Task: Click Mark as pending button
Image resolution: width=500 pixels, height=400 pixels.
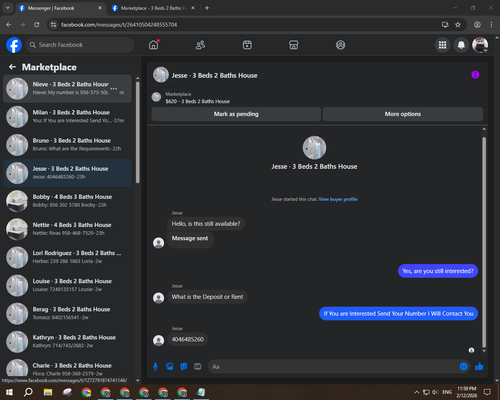Action: pyautogui.click(x=236, y=114)
